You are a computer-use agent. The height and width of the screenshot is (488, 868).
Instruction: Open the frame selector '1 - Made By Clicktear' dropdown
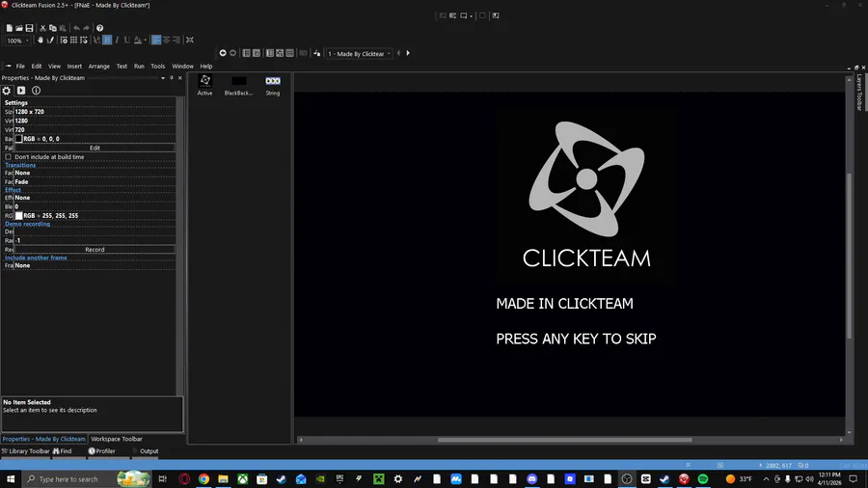click(359, 54)
